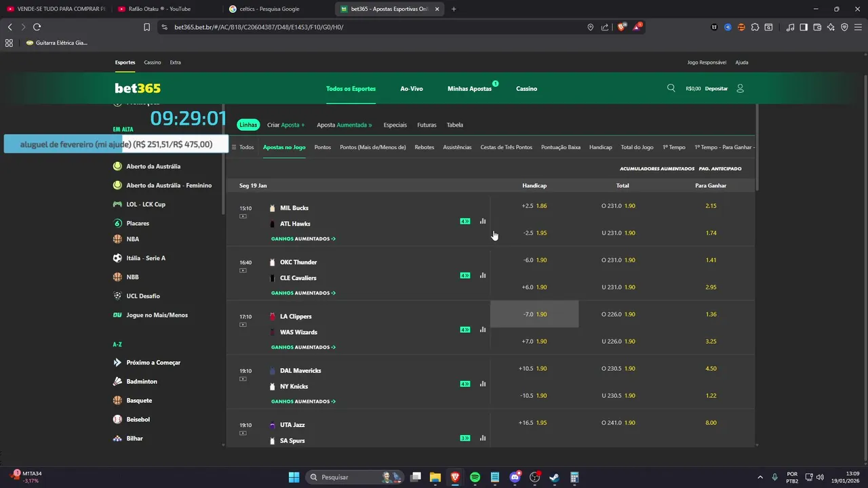Image resolution: width=868 pixels, height=488 pixels.
Task: Open stats chart icon for Jazz vs Spurs
Action: 483,438
